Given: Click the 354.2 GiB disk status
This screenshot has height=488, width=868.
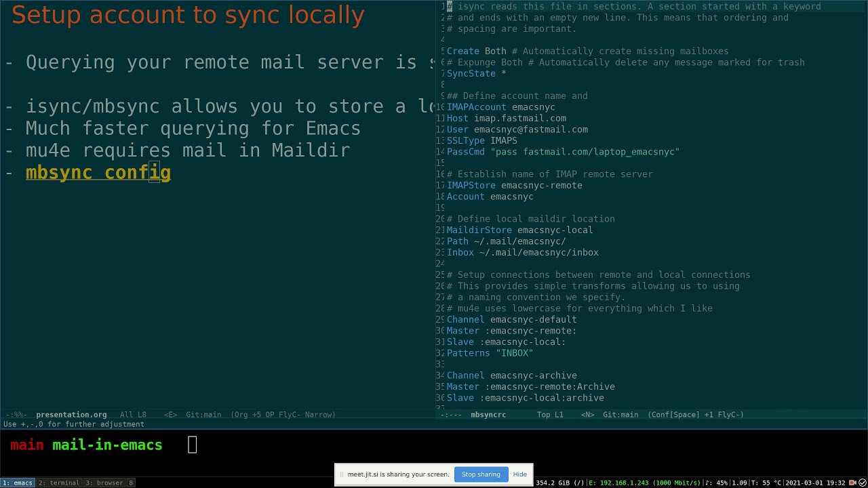Looking at the screenshot, I should pyautogui.click(x=560, y=483).
